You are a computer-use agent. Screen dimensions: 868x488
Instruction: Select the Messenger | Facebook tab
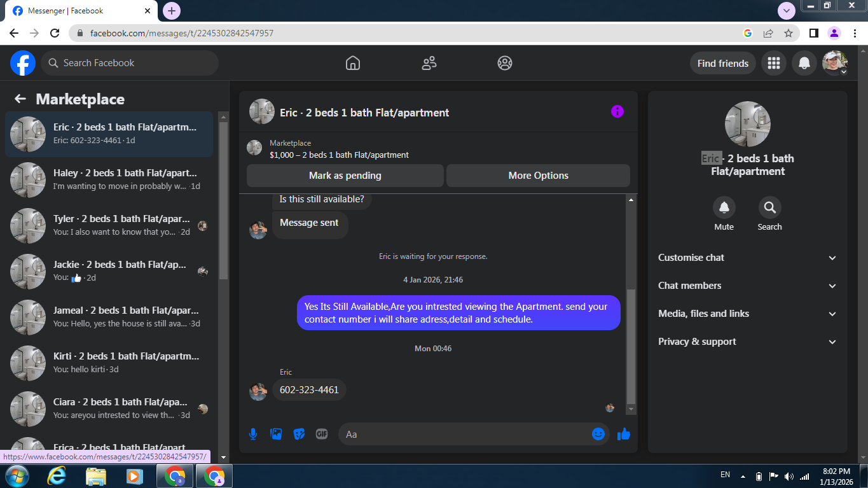pyautogui.click(x=80, y=11)
